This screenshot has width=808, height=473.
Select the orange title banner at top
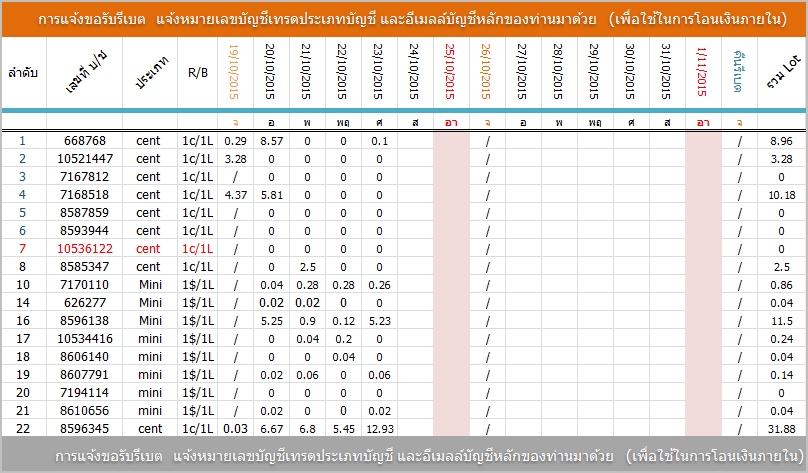[x=403, y=20]
